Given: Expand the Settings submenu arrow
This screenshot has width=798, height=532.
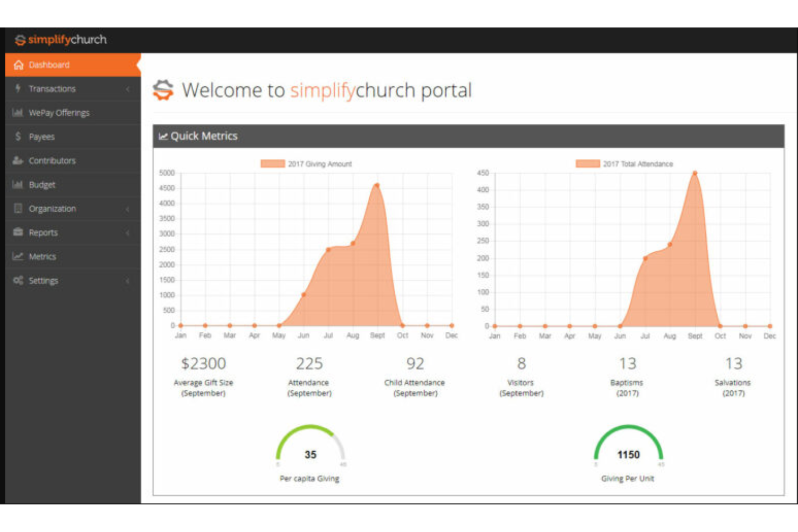Looking at the screenshot, I should click(x=128, y=281).
